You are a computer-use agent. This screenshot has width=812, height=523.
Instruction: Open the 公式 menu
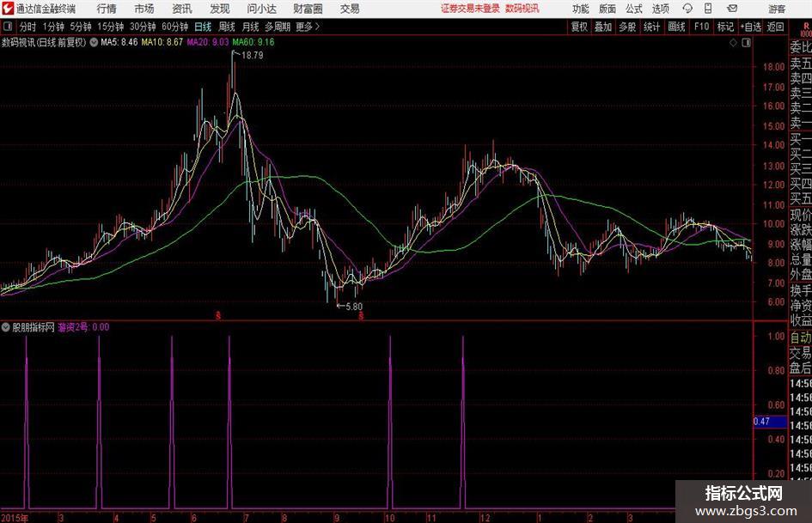coord(634,9)
